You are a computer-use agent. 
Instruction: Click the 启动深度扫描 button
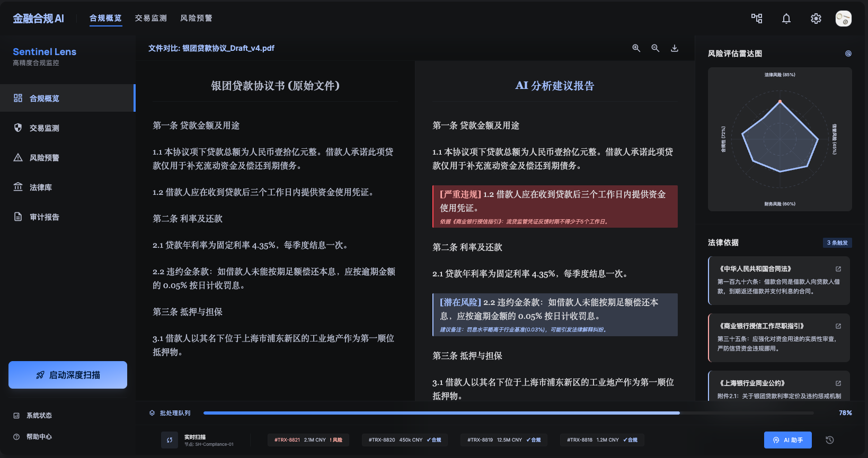(x=68, y=375)
